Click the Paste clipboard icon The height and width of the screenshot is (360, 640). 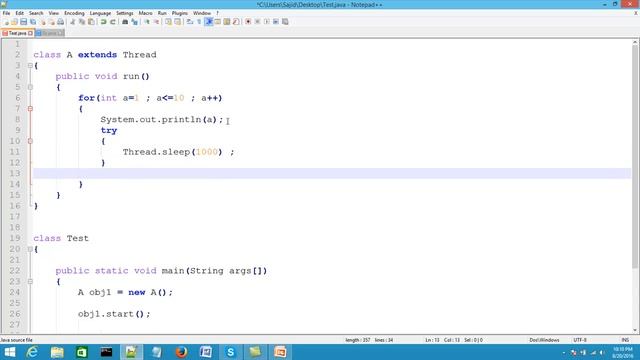coord(91,22)
